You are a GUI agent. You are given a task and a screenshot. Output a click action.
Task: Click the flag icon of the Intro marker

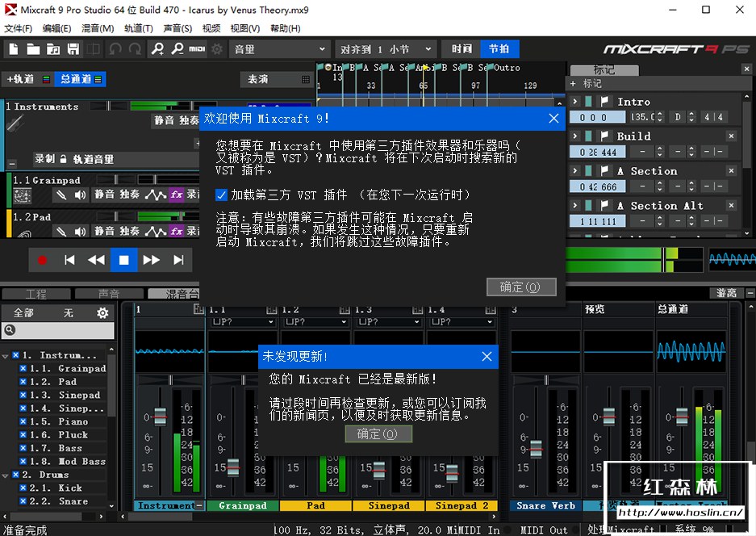point(604,102)
